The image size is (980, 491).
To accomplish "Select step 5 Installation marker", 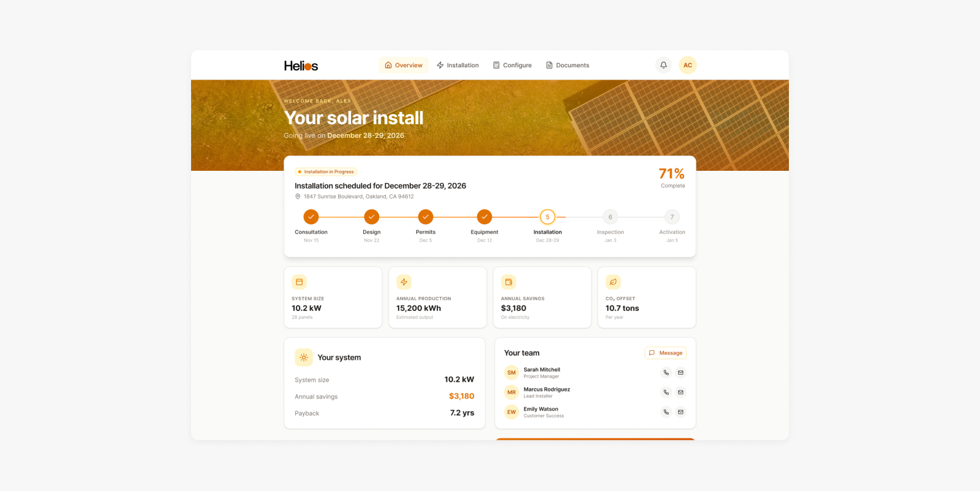I will [548, 217].
